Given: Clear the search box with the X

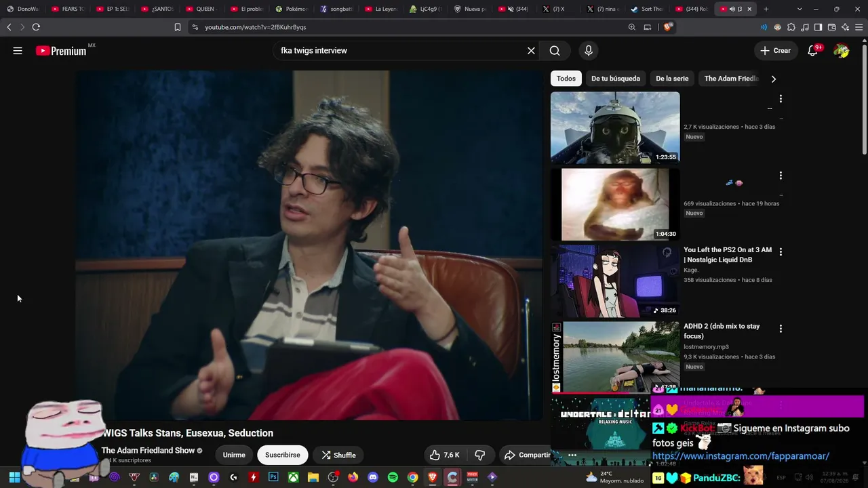Looking at the screenshot, I should coord(531,51).
